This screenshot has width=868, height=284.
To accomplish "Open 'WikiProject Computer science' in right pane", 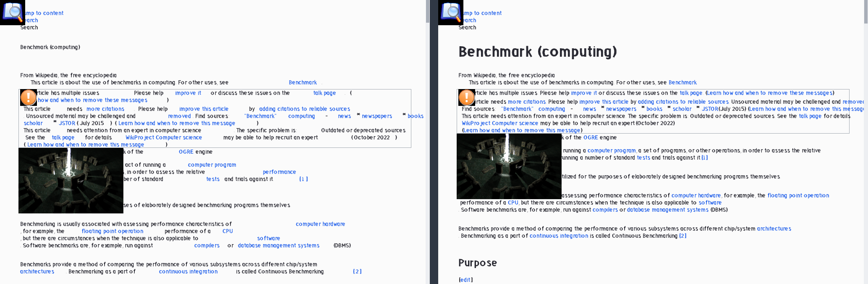I will point(500,123).
